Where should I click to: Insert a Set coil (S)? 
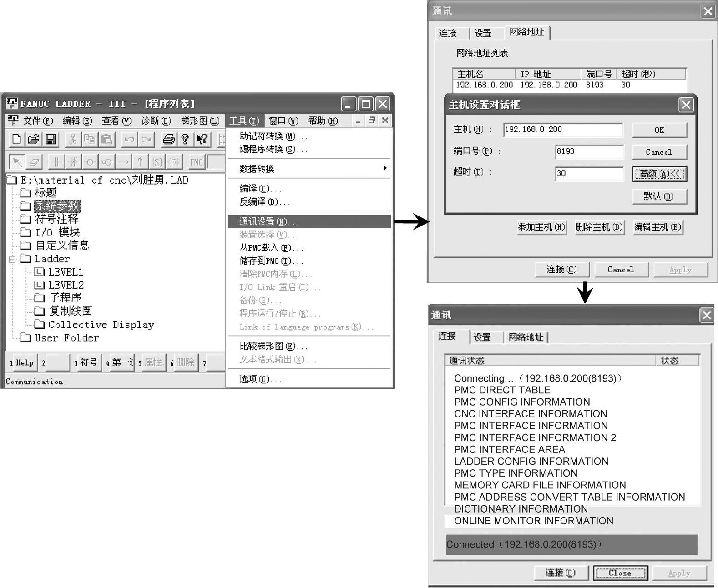point(157,162)
